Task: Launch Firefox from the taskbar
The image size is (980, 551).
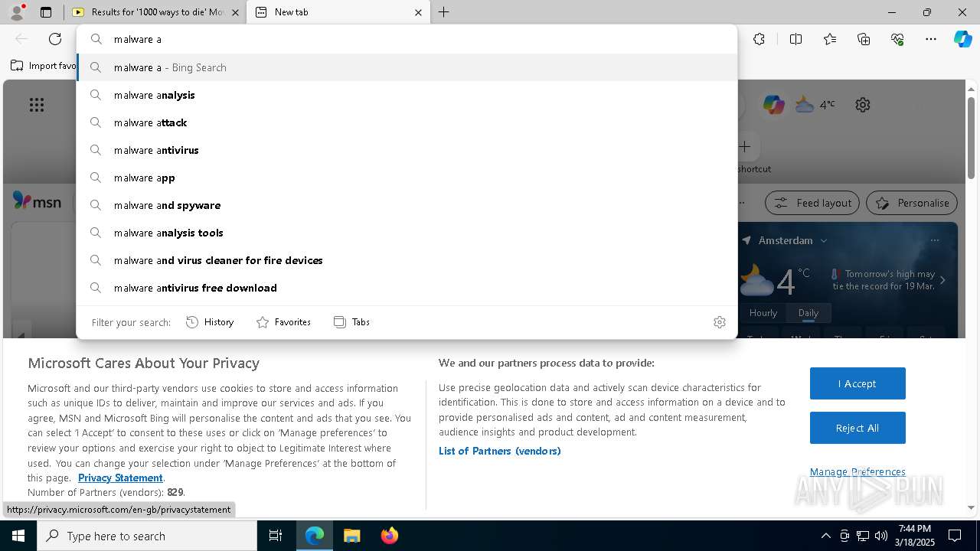Action: click(389, 536)
